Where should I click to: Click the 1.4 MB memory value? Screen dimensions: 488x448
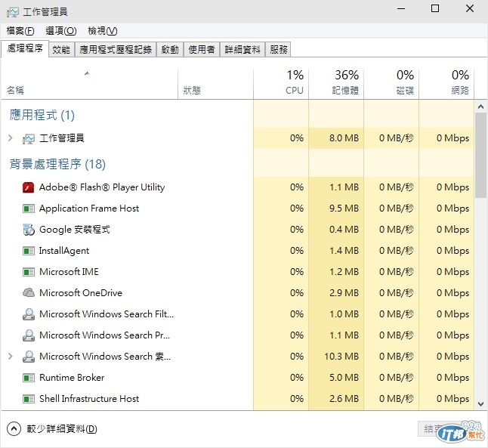click(x=344, y=251)
